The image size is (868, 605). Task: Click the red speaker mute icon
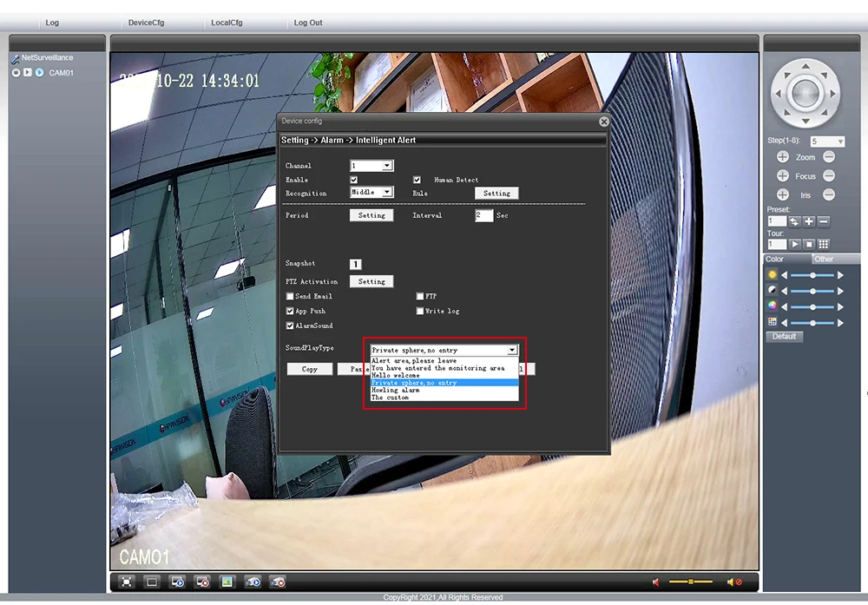(656, 582)
